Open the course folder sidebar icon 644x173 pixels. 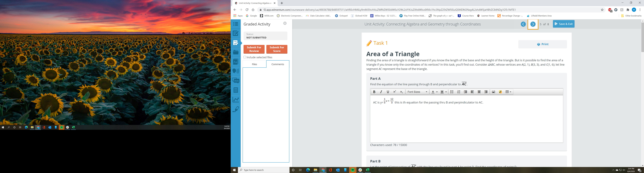click(235, 52)
